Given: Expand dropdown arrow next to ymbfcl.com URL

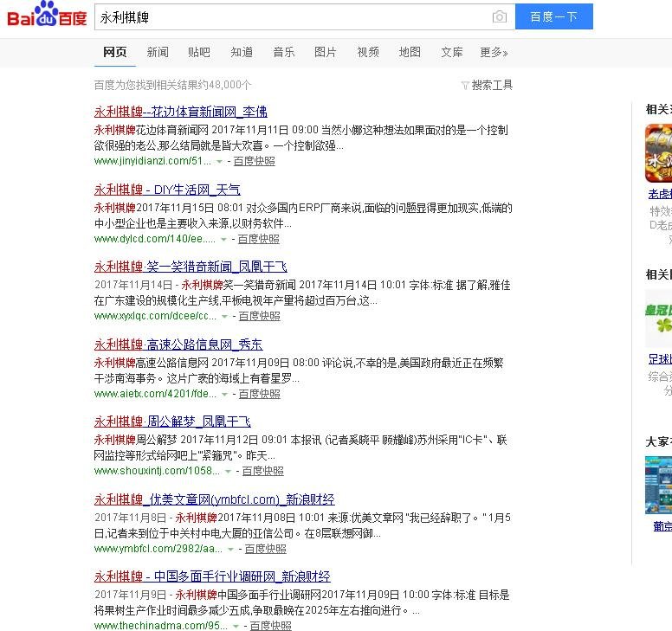Looking at the screenshot, I should coord(231,549).
